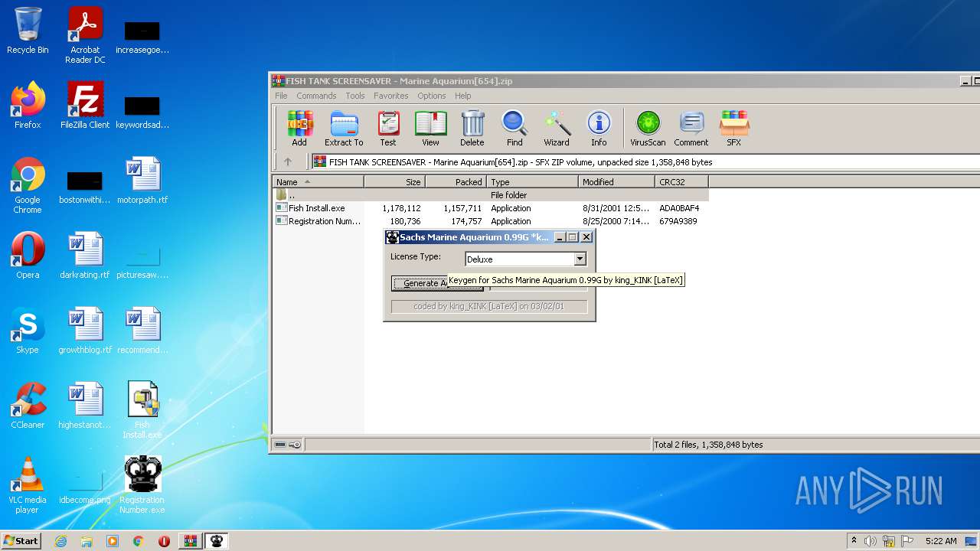
Task: Launch Google Chrome desktop shortcut
Action: click(x=28, y=185)
